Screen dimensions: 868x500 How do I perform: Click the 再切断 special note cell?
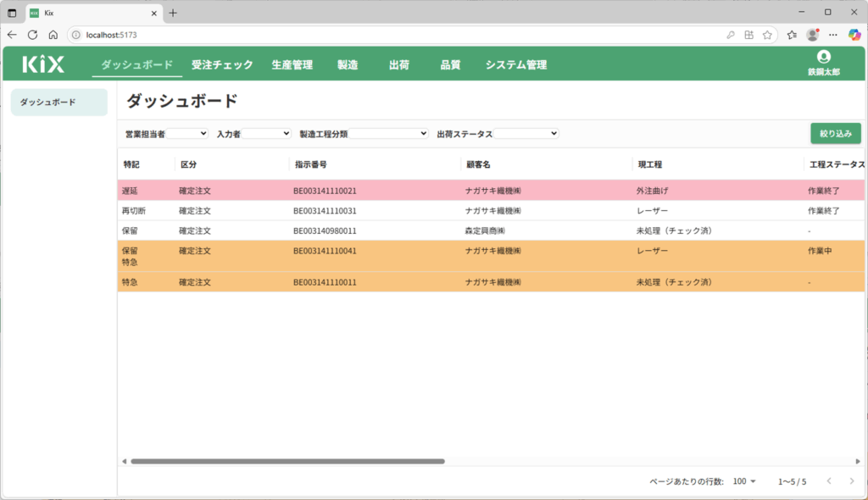click(134, 210)
